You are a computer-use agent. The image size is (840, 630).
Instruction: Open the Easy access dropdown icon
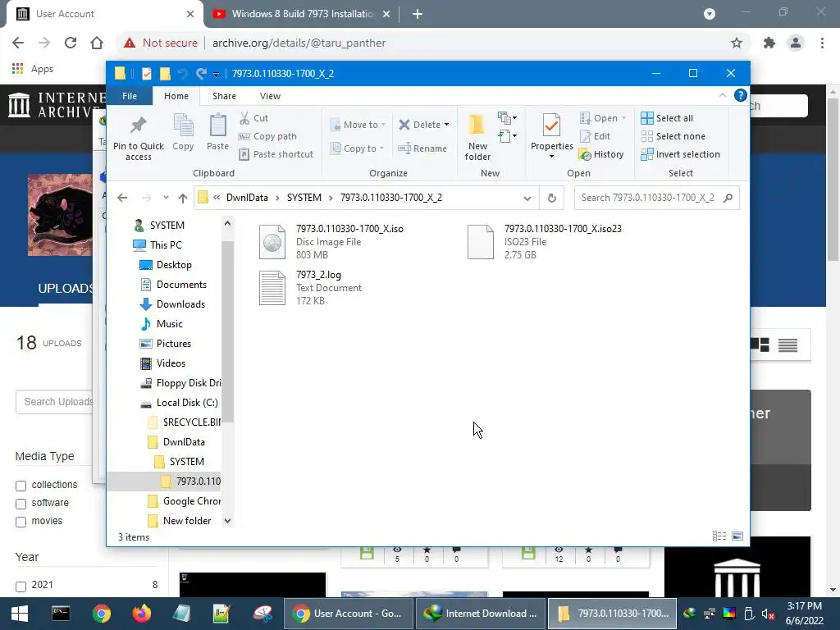click(507, 136)
